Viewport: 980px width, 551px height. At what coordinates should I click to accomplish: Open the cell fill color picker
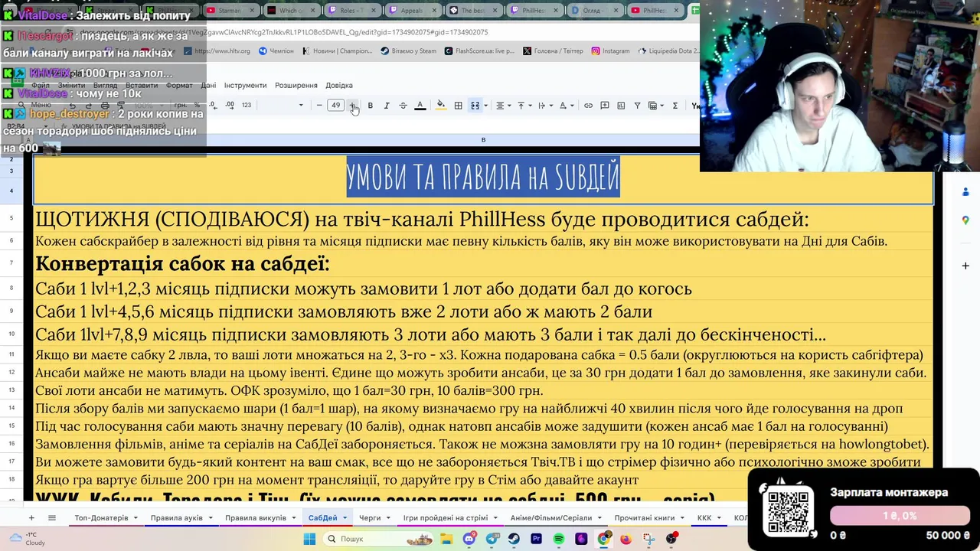tap(440, 106)
